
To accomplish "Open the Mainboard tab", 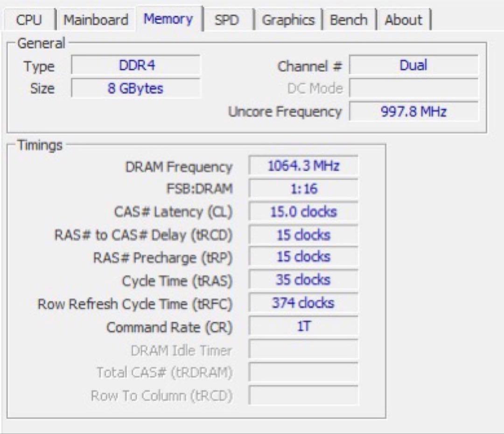I will pos(97,20).
